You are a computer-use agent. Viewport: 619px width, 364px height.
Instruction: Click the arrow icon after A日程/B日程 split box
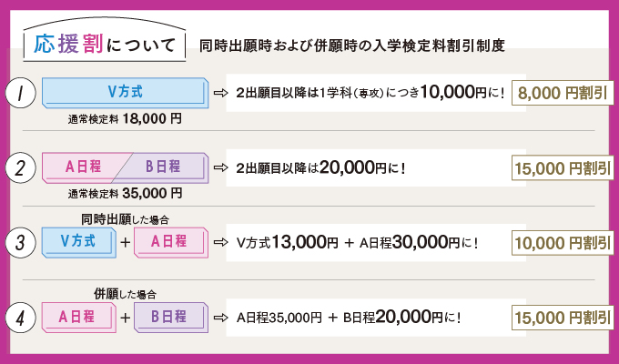(x=220, y=167)
